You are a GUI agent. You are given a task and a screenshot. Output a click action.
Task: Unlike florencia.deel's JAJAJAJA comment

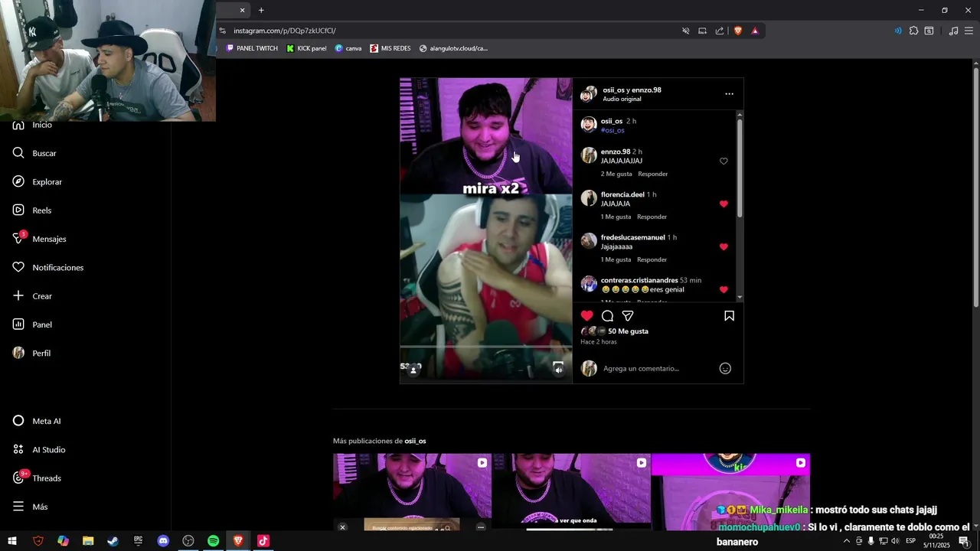tap(724, 204)
